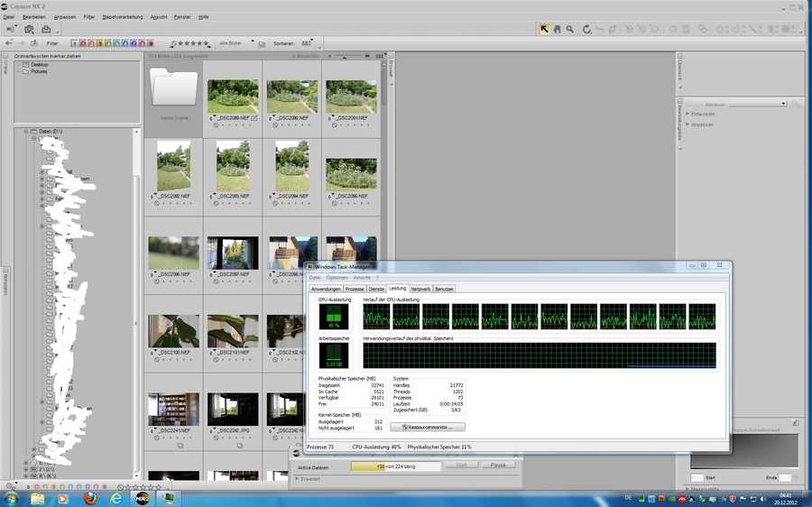The height and width of the screenshot is (507, 812).
Task: Click the Pause button in batch dialog
Action: tap(498, 466)
